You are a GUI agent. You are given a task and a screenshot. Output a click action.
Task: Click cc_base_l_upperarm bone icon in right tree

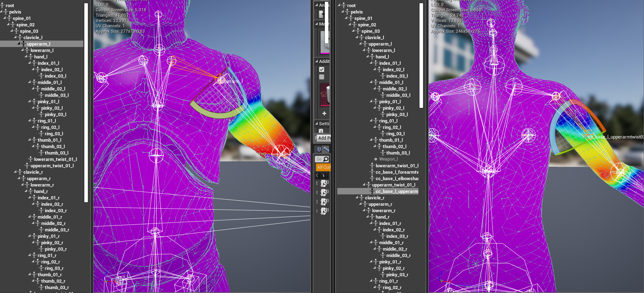pyautogui.click(x=373, y=191)
